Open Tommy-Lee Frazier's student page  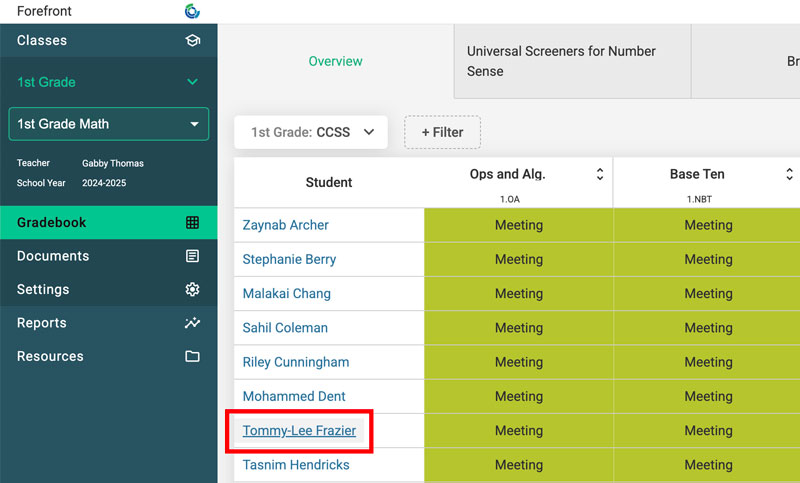click(x=299, y=431)
